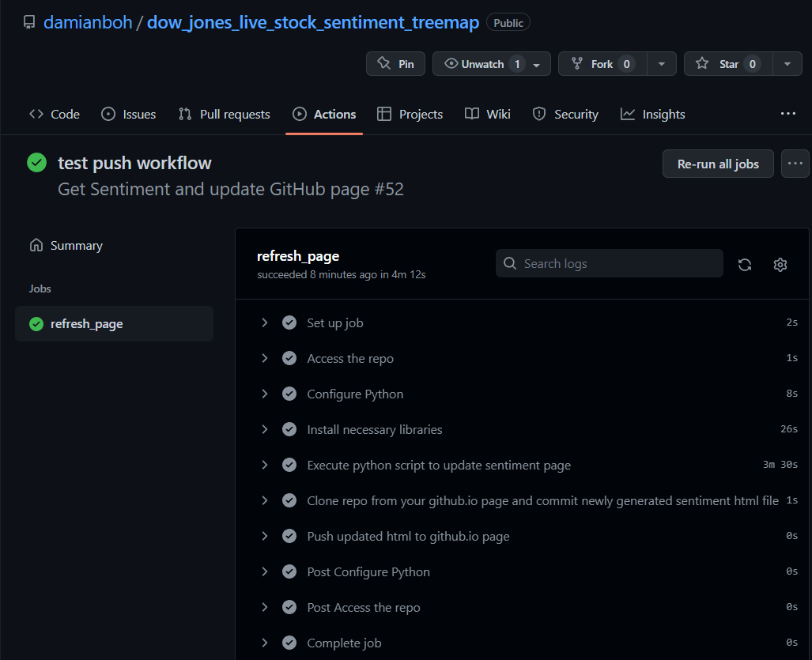Click the check icon beside Post Configure Python

(x=289, y=571)
